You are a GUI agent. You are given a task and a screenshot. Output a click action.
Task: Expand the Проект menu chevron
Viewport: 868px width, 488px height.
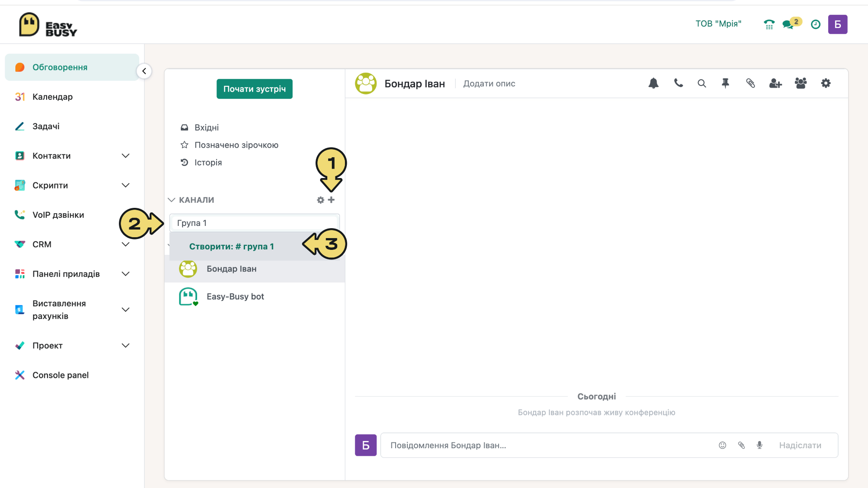click(126, 346)
